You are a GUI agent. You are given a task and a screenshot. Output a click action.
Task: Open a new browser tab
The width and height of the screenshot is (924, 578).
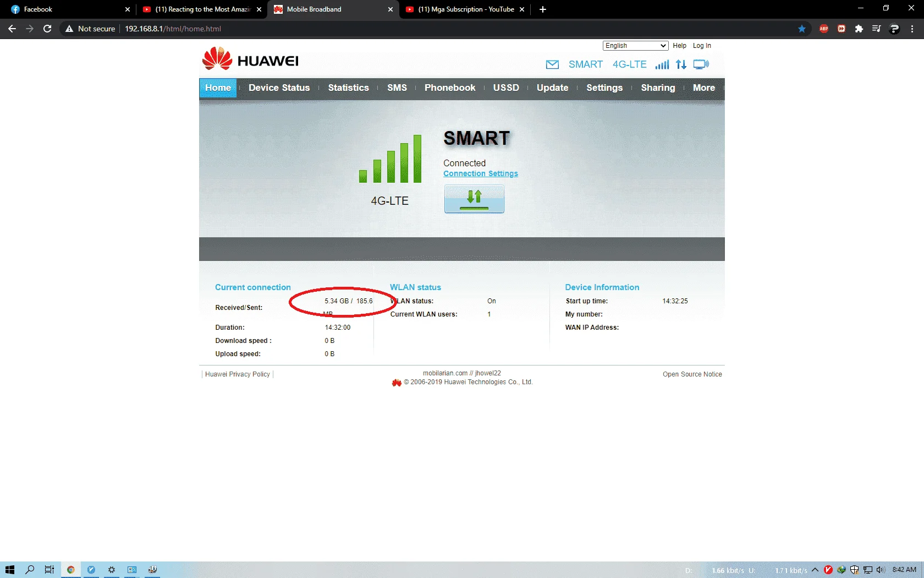(543, 9)
